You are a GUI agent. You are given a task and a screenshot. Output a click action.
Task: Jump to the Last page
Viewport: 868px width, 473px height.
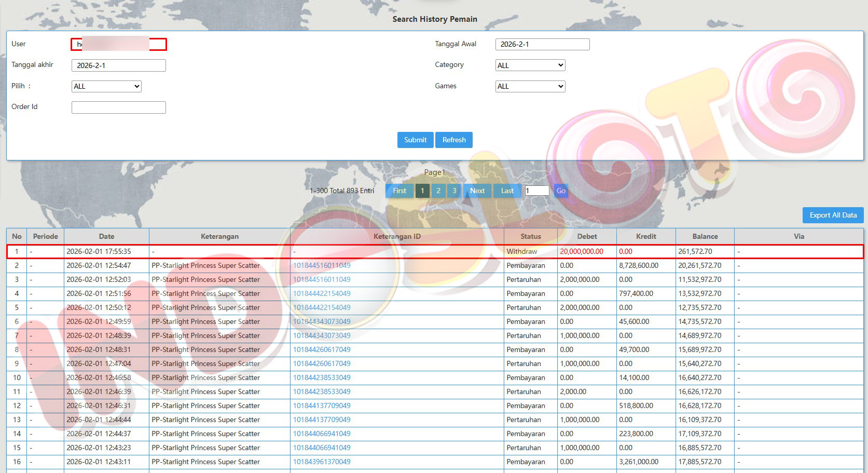click(507, 191)
